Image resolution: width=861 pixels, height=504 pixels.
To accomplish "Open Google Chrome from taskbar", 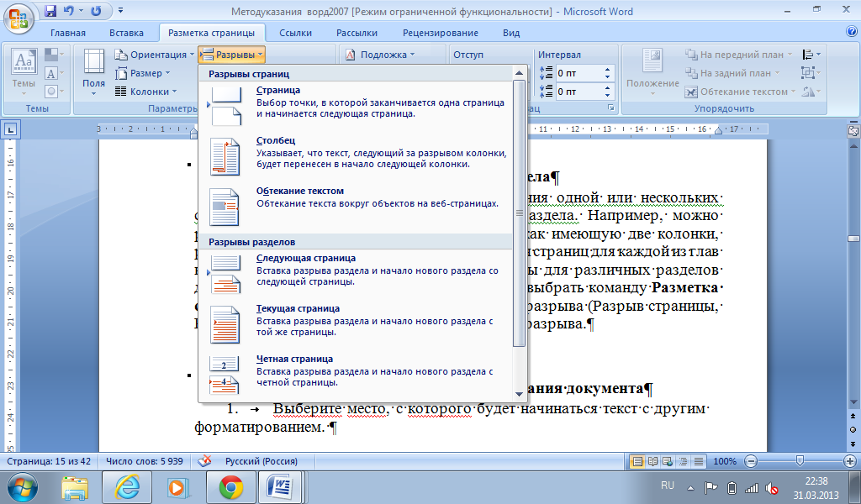I will click(231, 487).
